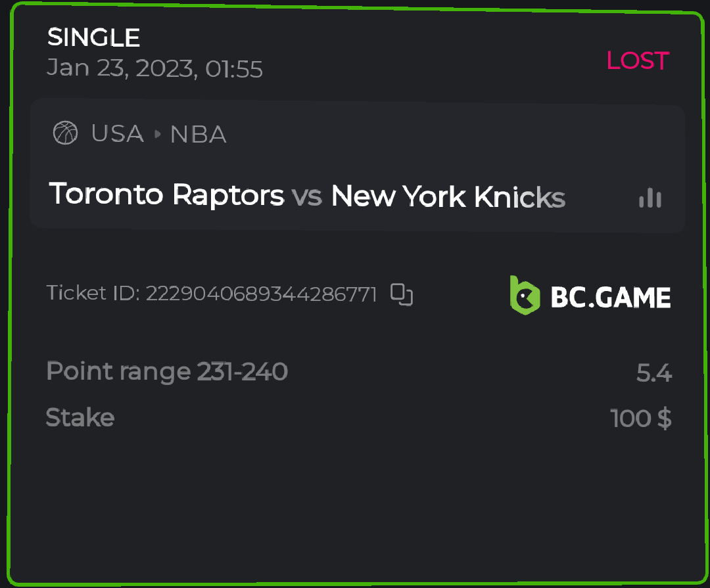Viewport: 710px width, 588px height.
Task: Click the SINGLE bet type heading
Action: point(93,37)
